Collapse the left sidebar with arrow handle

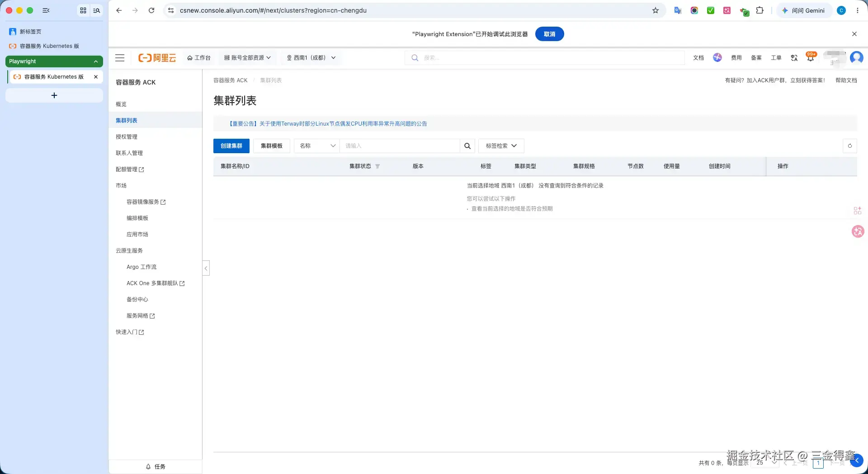[x=206, y=268]
